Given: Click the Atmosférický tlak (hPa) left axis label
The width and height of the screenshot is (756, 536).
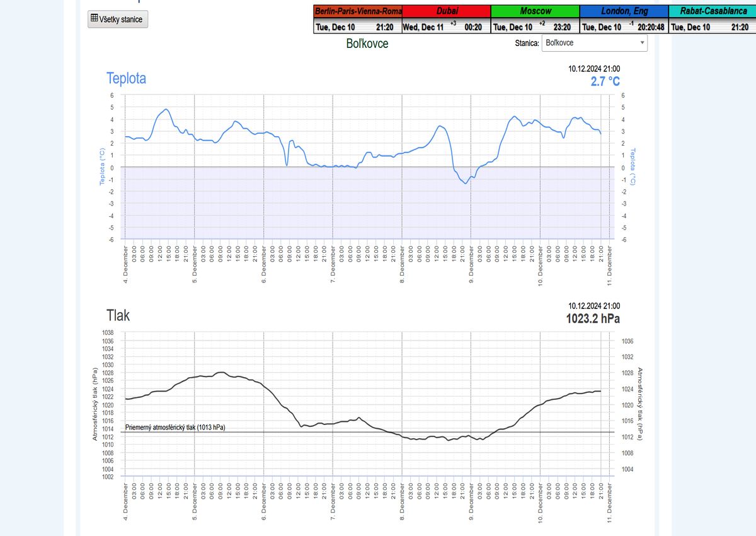Looking at the screenshot, I should 95,404.
